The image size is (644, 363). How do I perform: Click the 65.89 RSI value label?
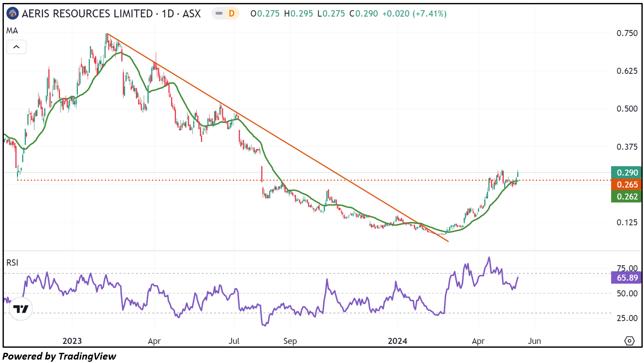(626, 277)
